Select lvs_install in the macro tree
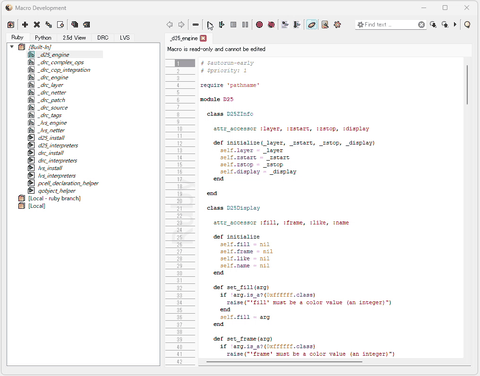The height and width of the screenshot is (376, 480). point(50,168)
